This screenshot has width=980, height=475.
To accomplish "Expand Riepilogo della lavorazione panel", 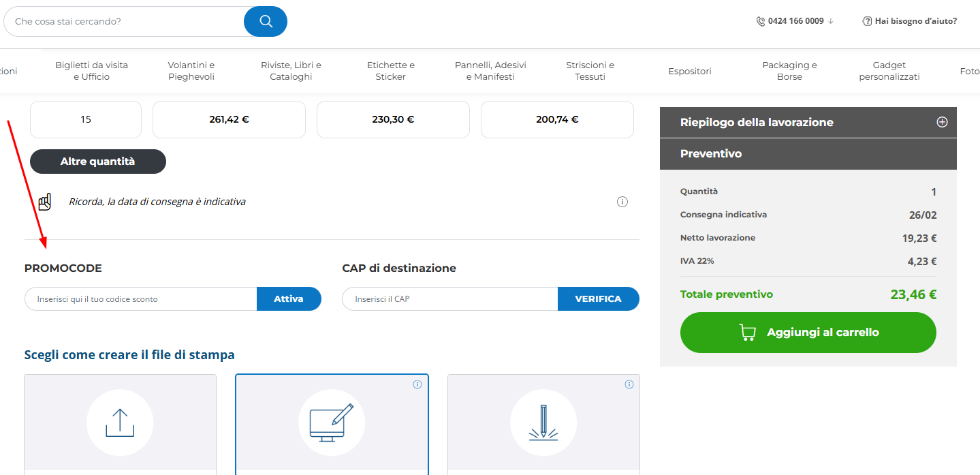I will click(x=942, y=123).
